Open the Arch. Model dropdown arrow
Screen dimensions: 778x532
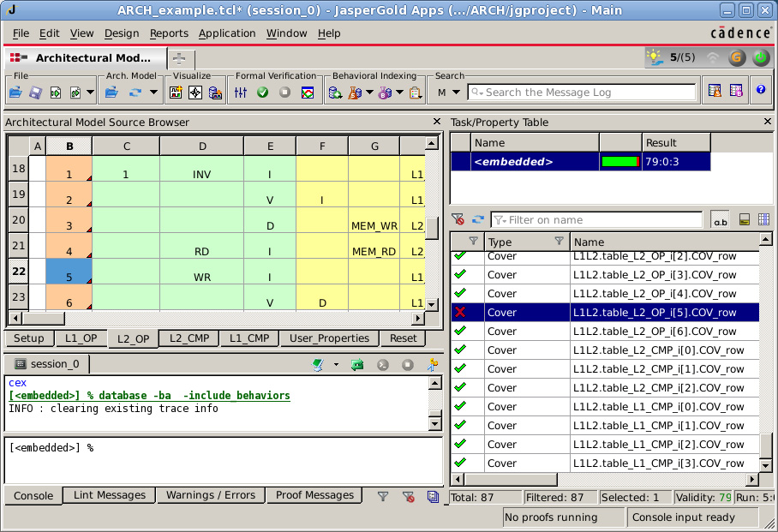coord(153,93)
